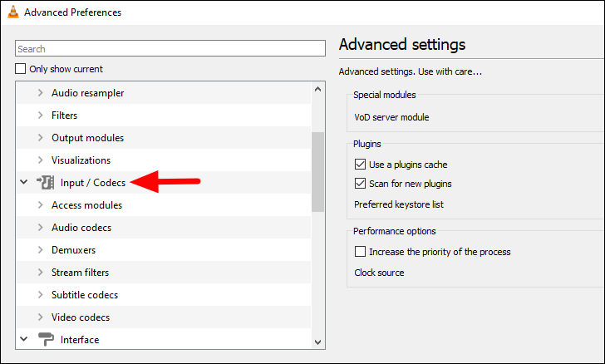Image resolution: width=605 pixels, height=364 pixels.
Task: Click the tree list scrollbar thumb
Action: (318, 172)
